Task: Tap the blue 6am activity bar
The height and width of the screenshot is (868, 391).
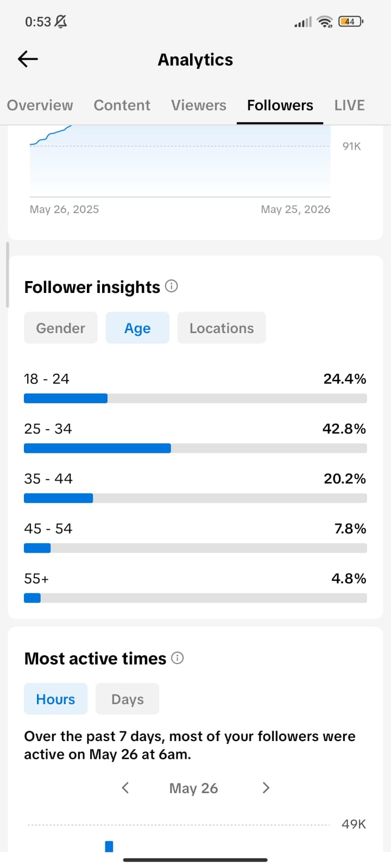Action: pos(109,846)
